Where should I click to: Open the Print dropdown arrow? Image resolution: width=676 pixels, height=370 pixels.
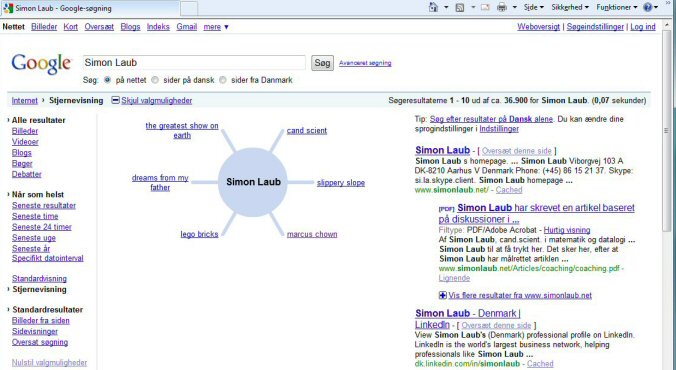tap(515, 7)
